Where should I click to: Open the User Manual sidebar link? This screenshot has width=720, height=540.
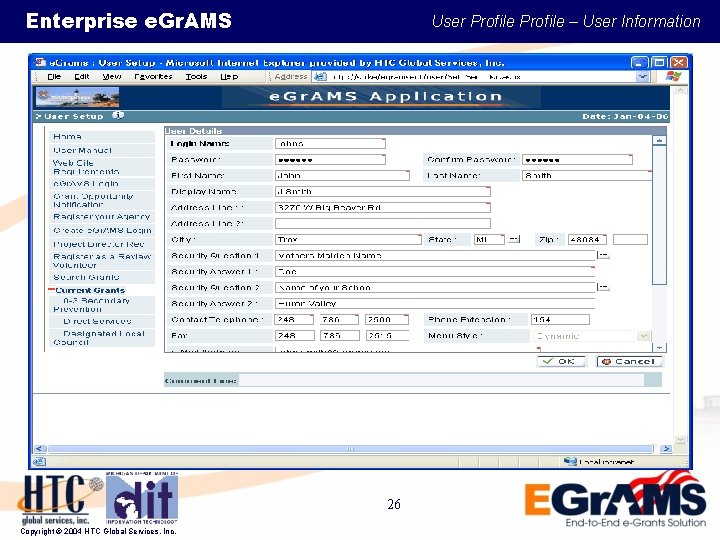[82, 150]
